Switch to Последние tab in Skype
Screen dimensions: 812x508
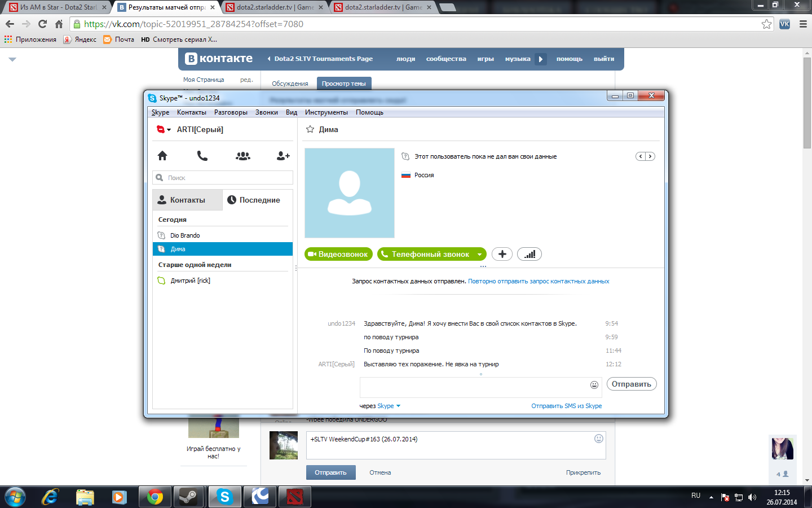click(x=258, y=200)
